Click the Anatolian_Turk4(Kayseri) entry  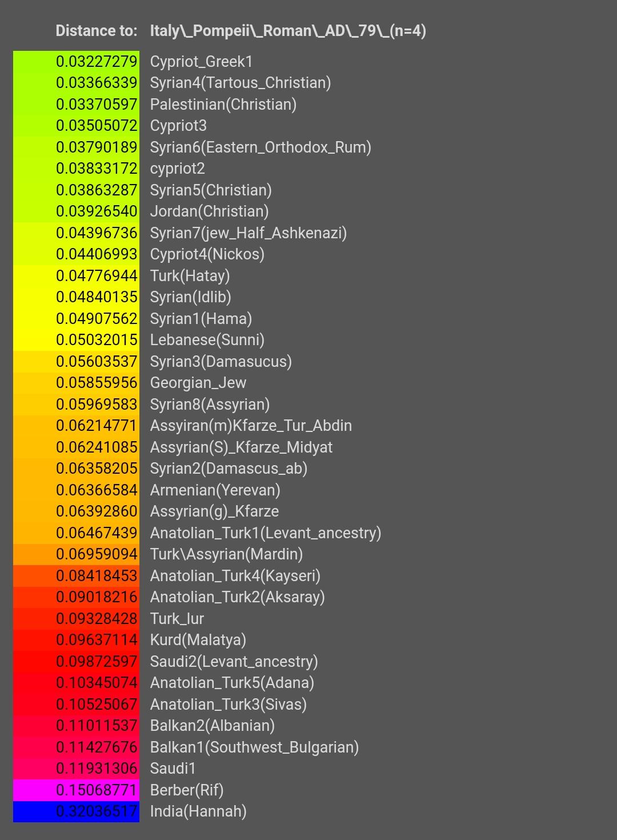click(235, 576)
